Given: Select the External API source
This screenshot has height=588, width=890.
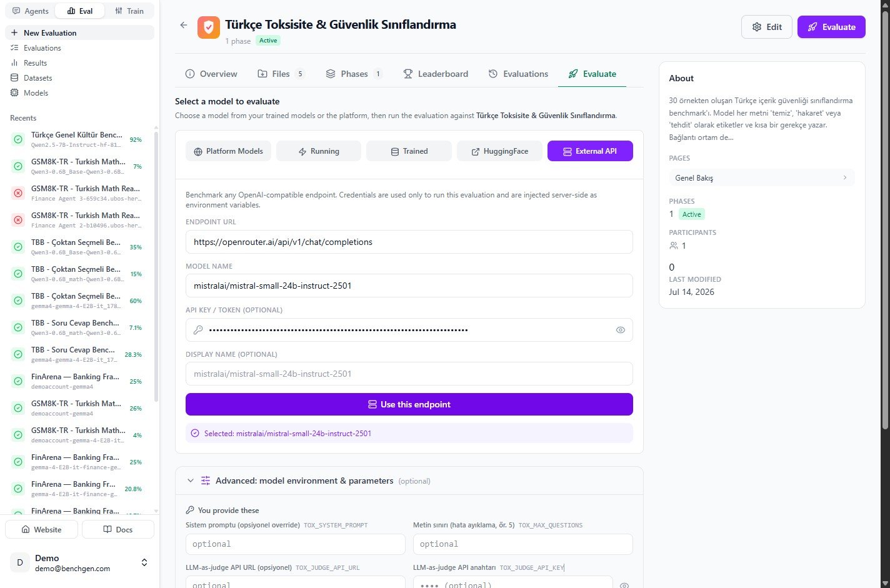Looking at the screenshot, I should (x=590, y=151).
